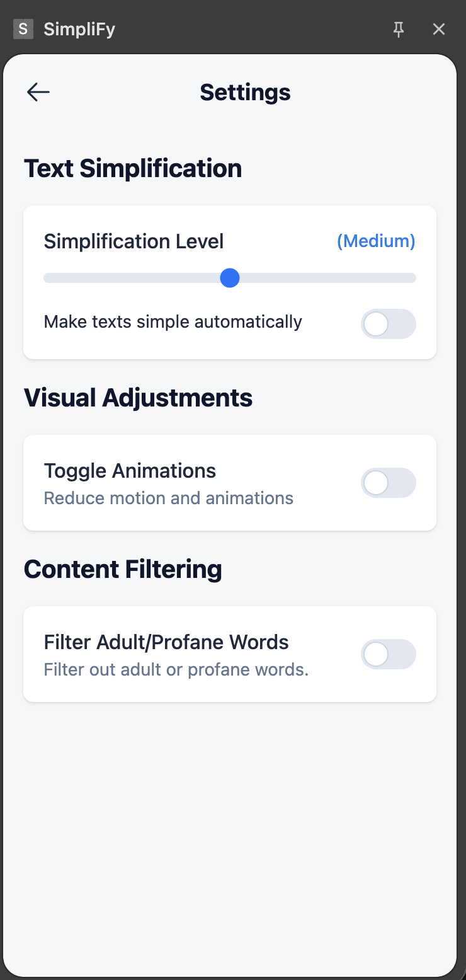This screenshot has height=980, width=466.
Task: Click "Reduce motion and animations" description
Action: (x=168, y=498)
